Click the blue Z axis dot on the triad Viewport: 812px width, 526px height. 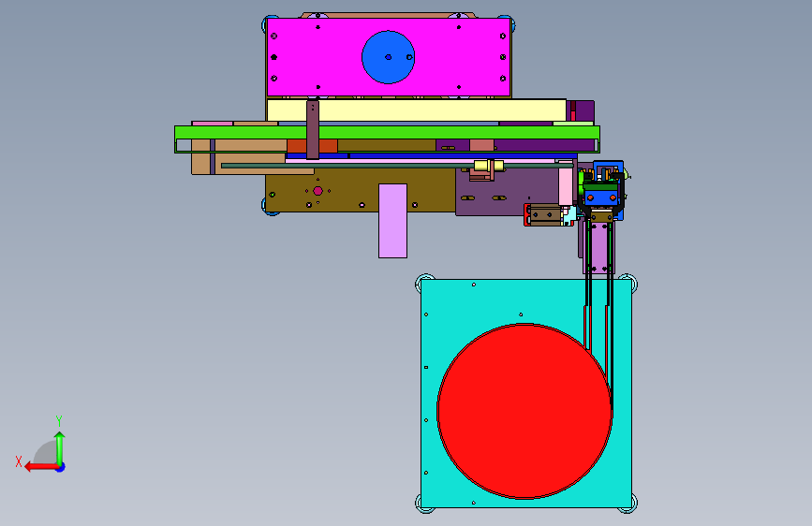click(61, 467)
